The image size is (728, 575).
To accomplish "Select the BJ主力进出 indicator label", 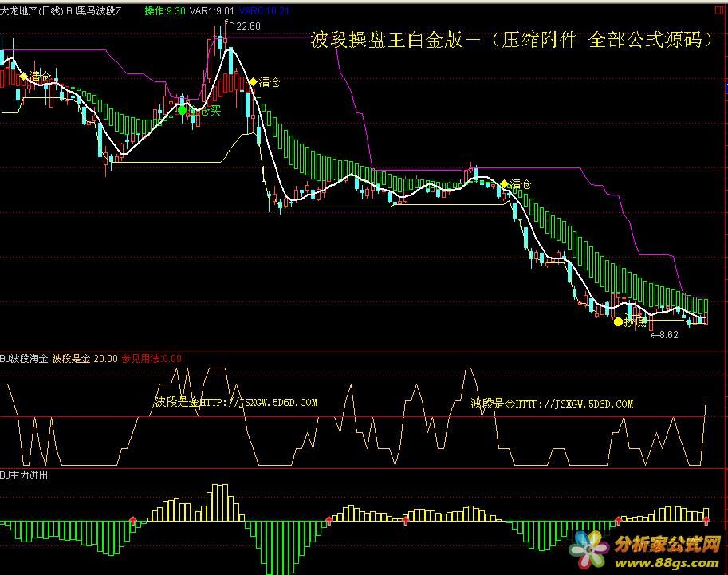I will coord(24,475).
